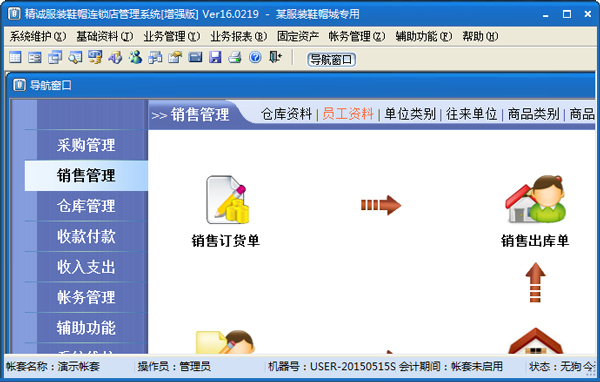
Task: Click the dark blue card toolbar icon
Action: click(x=195, y=58)
